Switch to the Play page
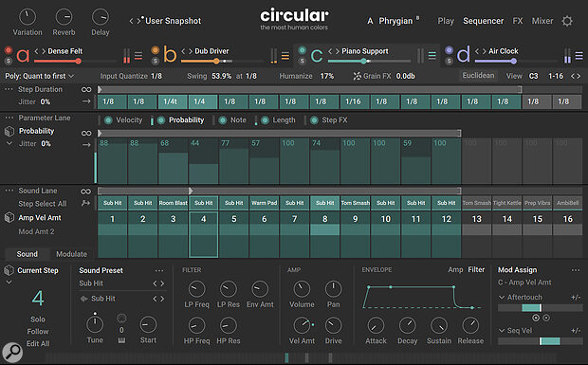 coord(446,21)
